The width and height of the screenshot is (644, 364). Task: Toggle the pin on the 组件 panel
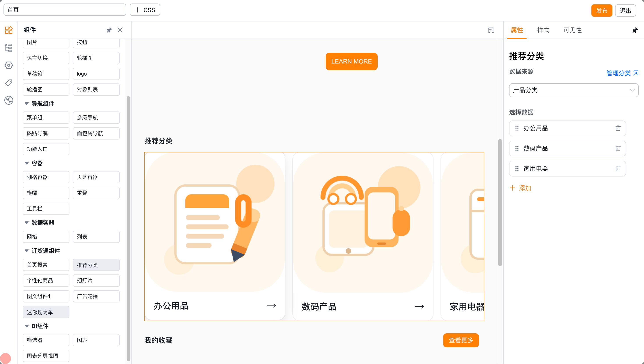point(109,30)
